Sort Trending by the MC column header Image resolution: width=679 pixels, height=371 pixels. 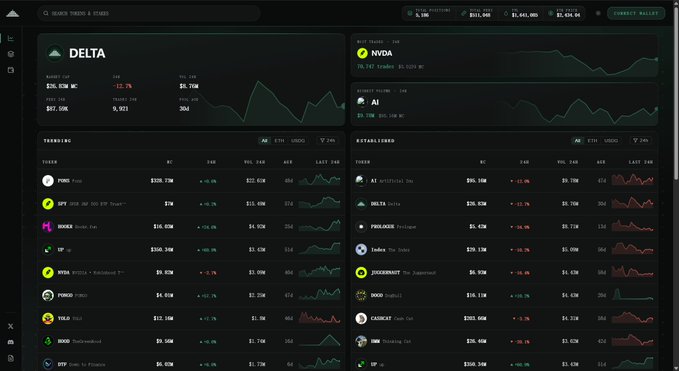pyautogui.click(x=170, y=162)
